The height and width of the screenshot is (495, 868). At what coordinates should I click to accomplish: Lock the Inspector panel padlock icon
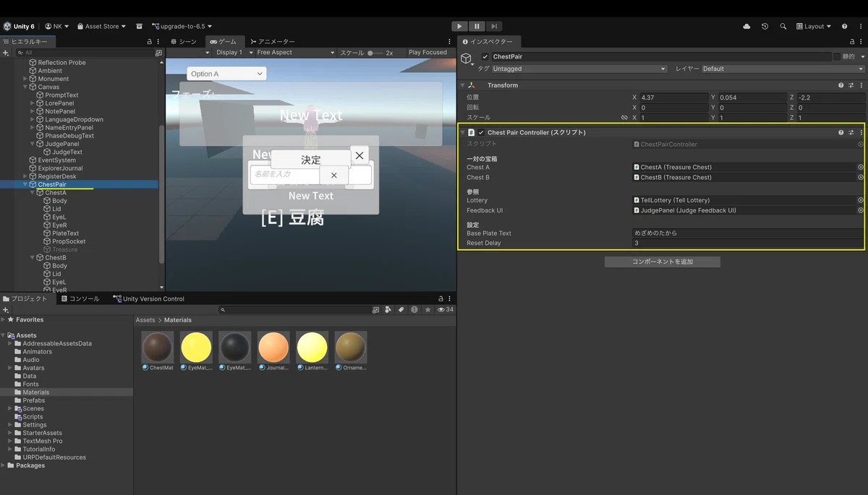[x=851, y=42]
